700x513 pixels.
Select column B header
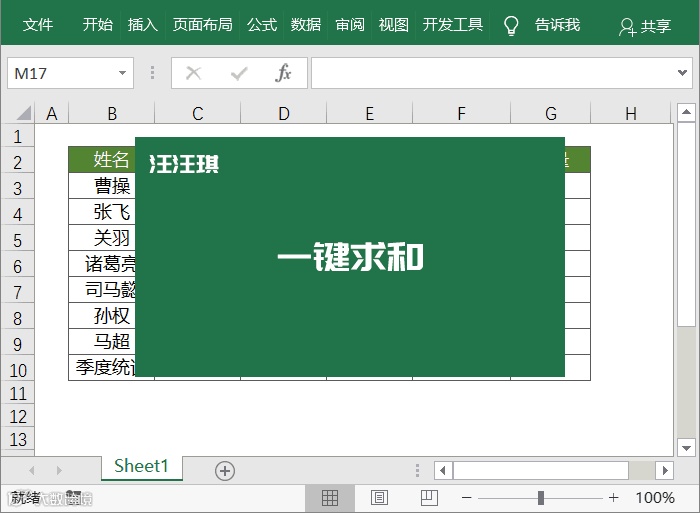tap(112, 113)
